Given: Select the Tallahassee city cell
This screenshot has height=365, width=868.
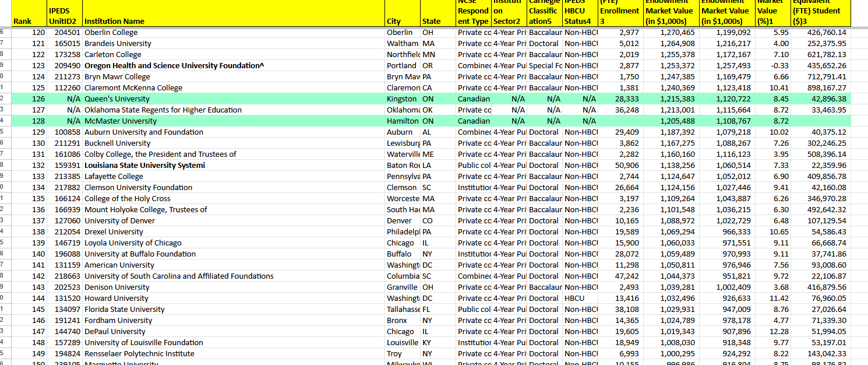Looking at the screenshot, I should (403, 310).
